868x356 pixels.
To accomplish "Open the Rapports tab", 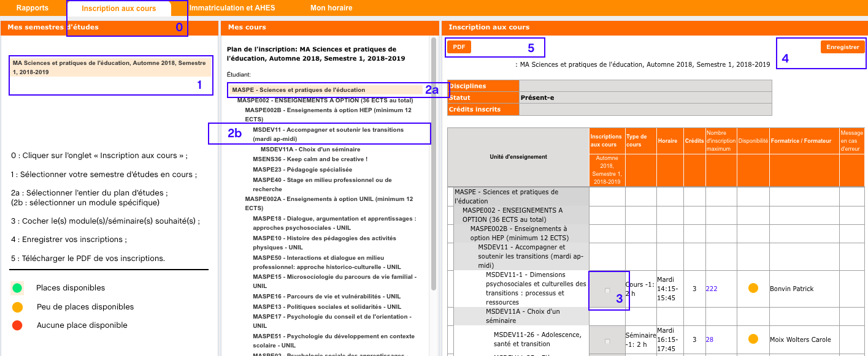I will click(x=32, y=8).
